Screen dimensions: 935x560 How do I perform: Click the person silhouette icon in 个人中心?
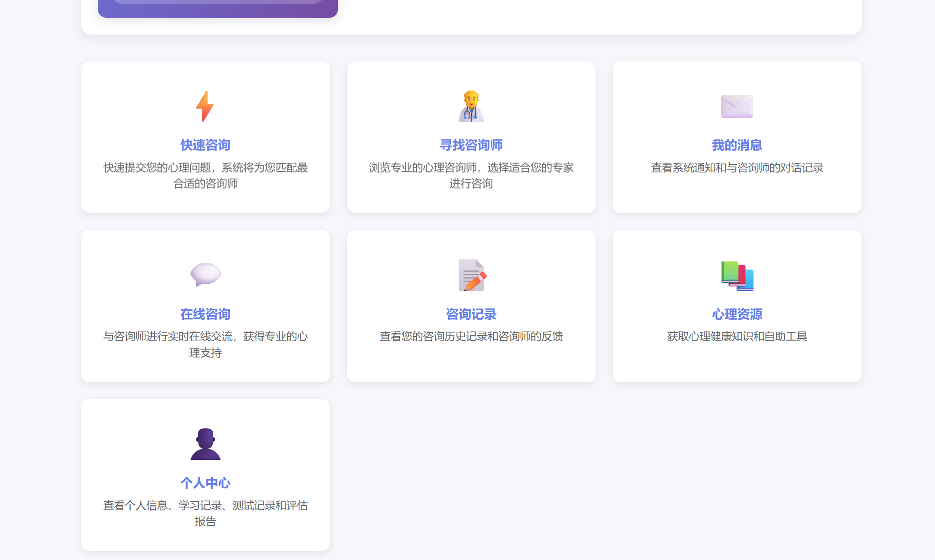(205, 445)
